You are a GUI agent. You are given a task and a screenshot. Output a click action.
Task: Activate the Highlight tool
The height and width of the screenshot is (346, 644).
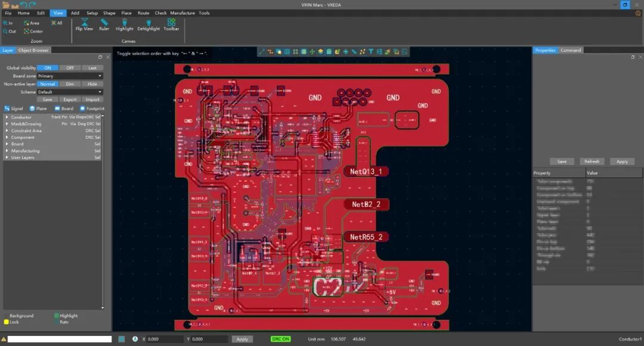[x=125, y=24]
